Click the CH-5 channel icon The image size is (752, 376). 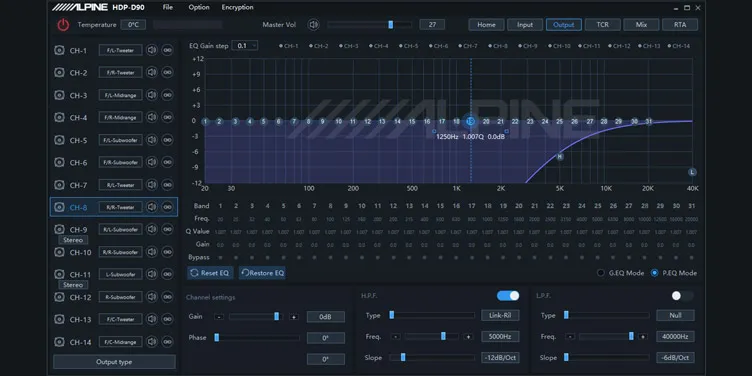coord(59,140)
